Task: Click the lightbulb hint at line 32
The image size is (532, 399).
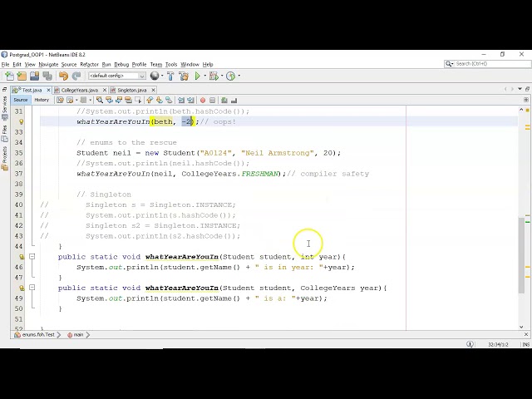Action: (x=22, y=121)
